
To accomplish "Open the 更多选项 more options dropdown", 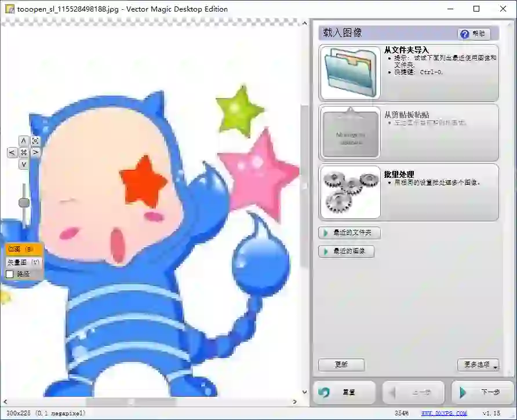I will coord(478,364).
